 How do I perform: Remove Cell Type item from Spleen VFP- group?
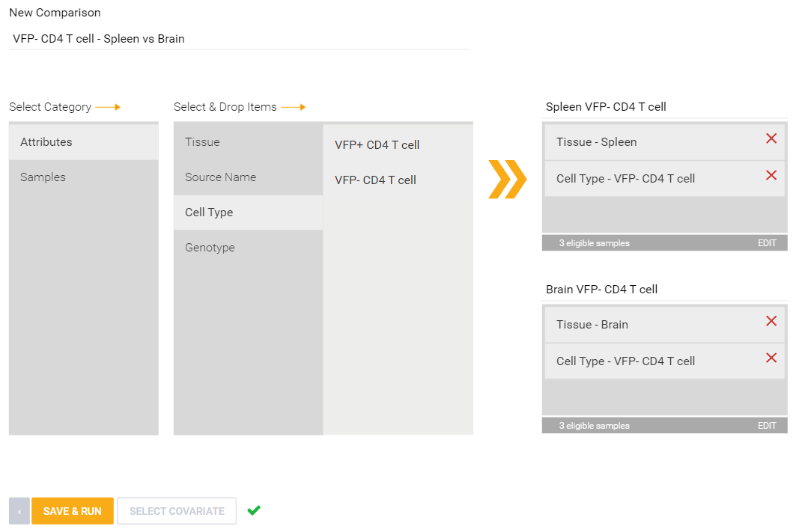pyautogui.click(x=771, y=175)
